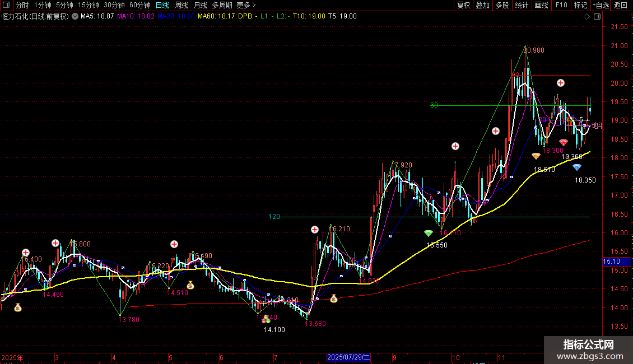
Task: Activate the 画线 drawing tool
Action: (x=541, y=5)
